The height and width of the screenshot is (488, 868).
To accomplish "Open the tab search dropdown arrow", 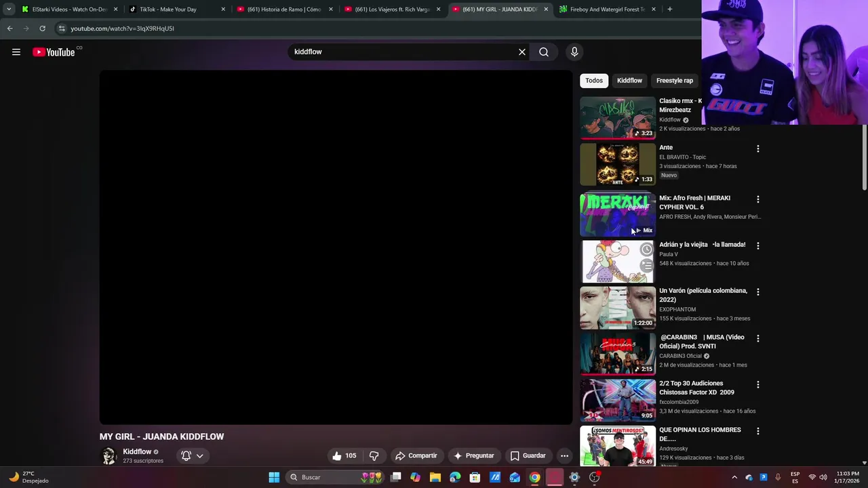I will click(9, 9).
